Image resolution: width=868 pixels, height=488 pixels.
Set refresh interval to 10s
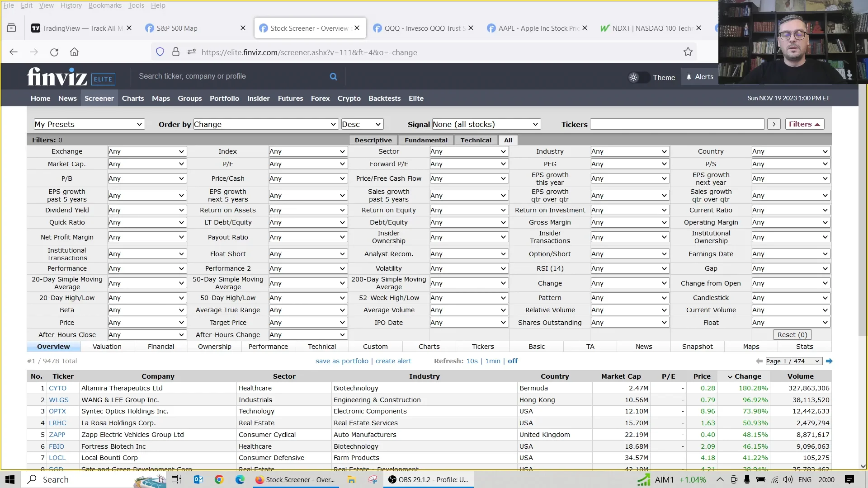[472, 361]
